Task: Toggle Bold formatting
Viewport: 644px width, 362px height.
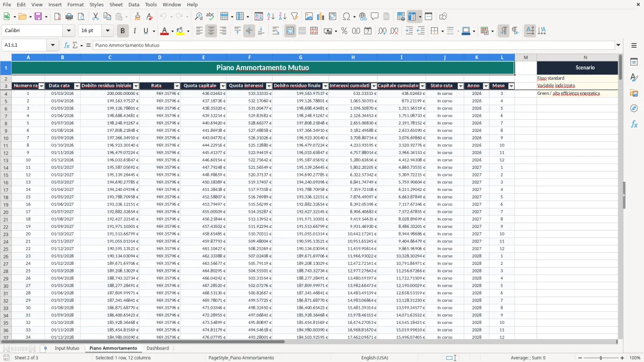Action: coord(122,31)
